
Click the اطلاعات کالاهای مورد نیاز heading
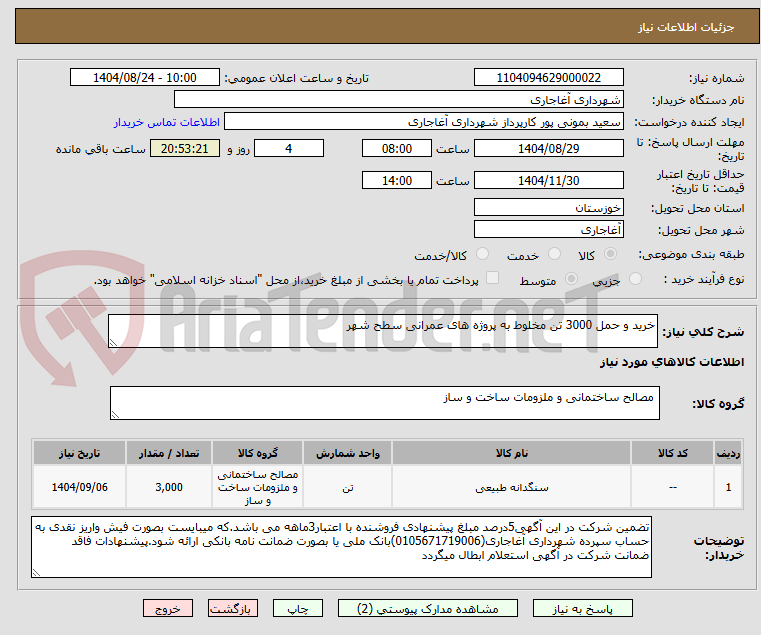[x=672, y=362]
